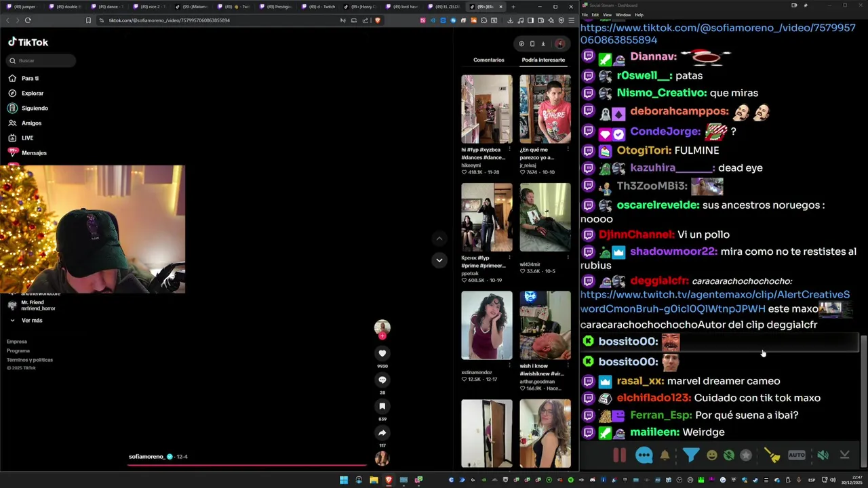This screenshot has height=488, width=868.
Task: Open the blue filter funnel icon
Action: pos(690,455)
